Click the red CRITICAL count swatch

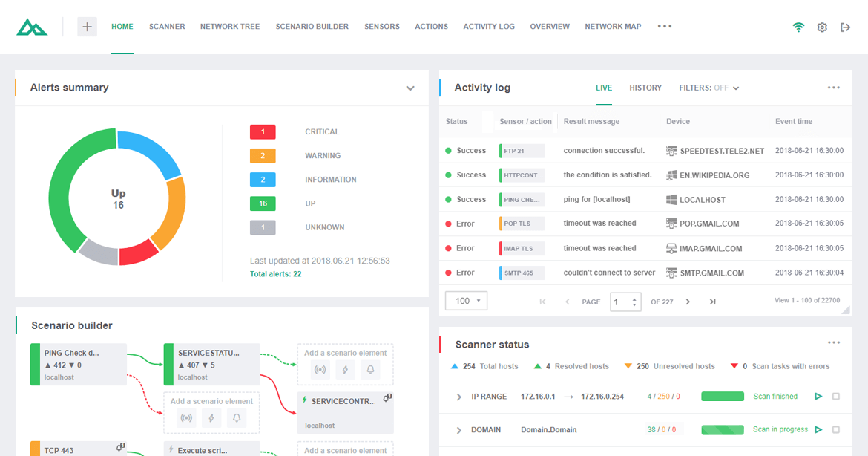click(263, 132)
